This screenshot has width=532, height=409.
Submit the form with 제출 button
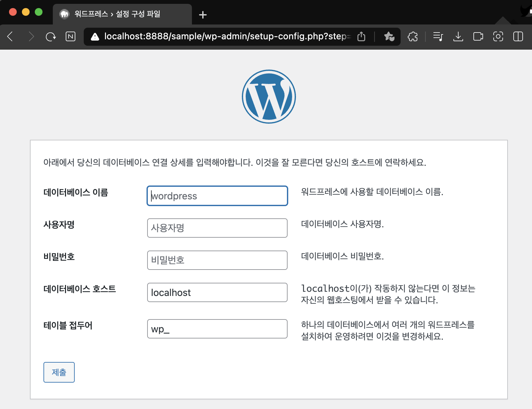[59, 372]
